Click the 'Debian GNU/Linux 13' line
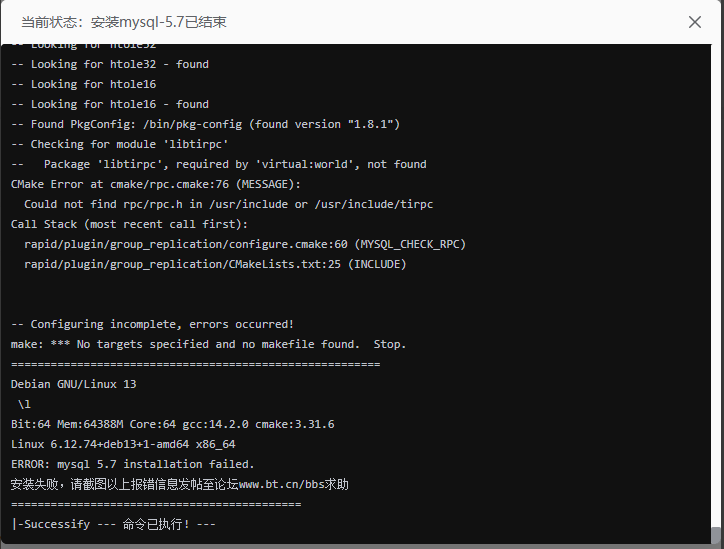This screenshot has height=549, width=724. click(73, 384)
